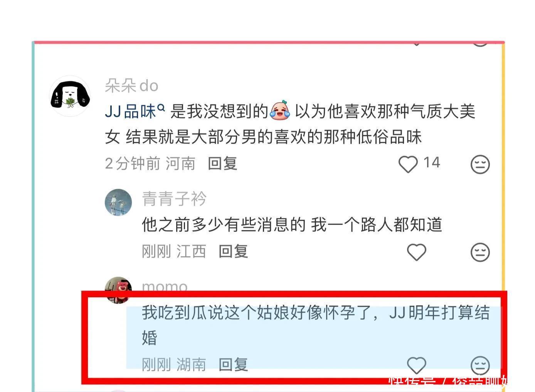Select 青青子衿's comment text 他之前多少有些消息的

(x=224, y=225)
